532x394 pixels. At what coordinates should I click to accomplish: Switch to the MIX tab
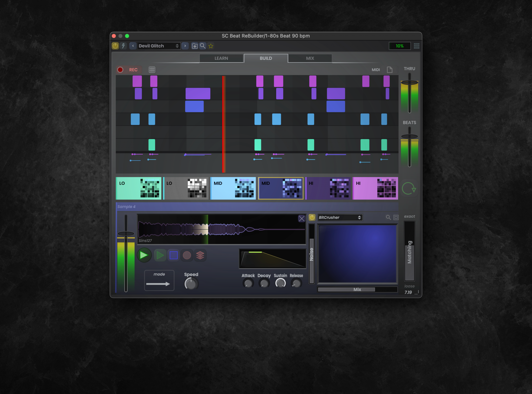310,58
